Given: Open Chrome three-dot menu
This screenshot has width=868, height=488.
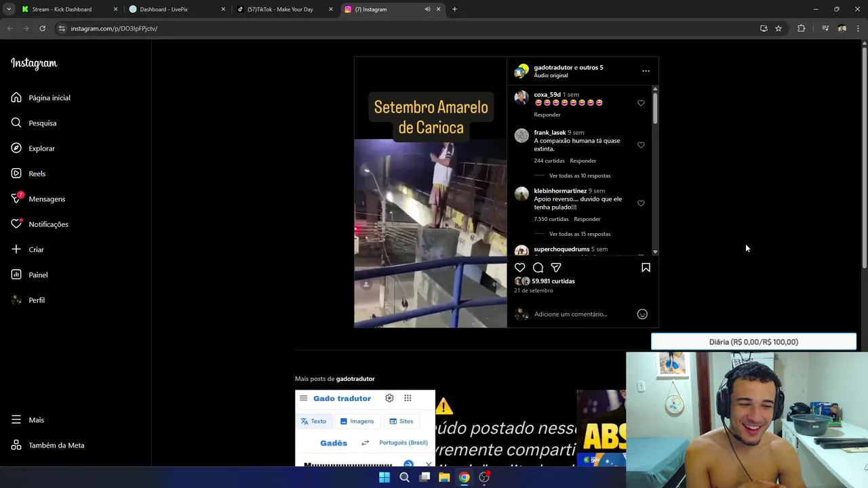Looking at the screenshot, I should [859, 28].
